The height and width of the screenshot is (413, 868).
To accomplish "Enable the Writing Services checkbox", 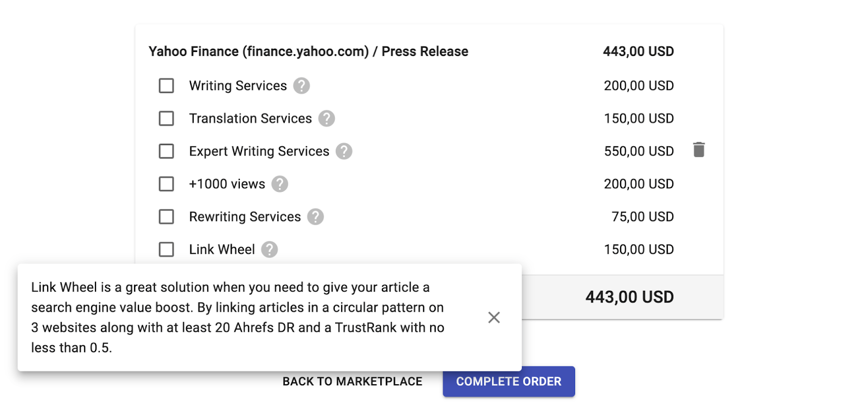I will [167, 86].
